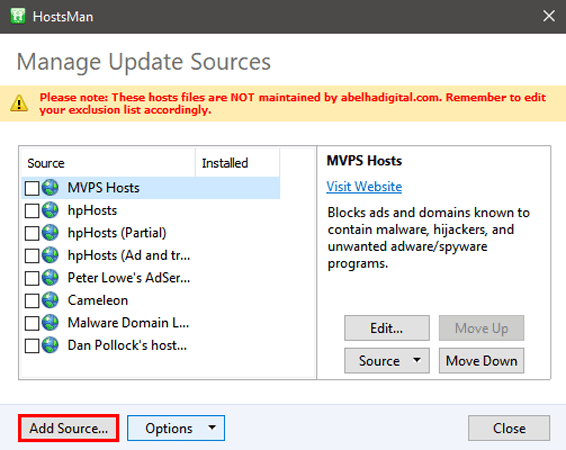Click the Manage Update Sources heading
The height and width of the screenshot is (450, 566).
[x=144, y=62]
